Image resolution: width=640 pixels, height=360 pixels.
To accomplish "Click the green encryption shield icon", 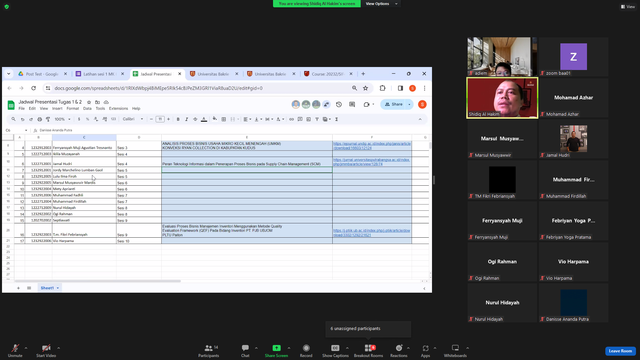I will point(7,7).
